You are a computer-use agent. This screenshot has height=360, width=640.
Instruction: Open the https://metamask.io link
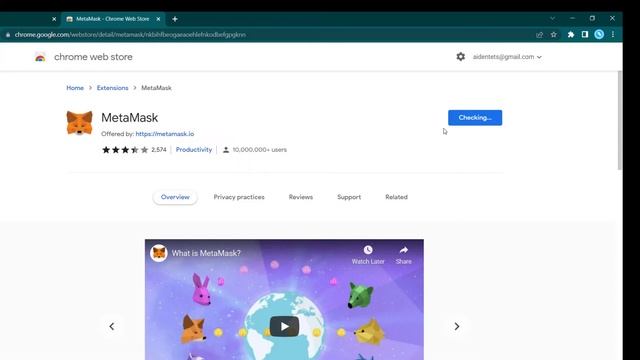[165, 134]
